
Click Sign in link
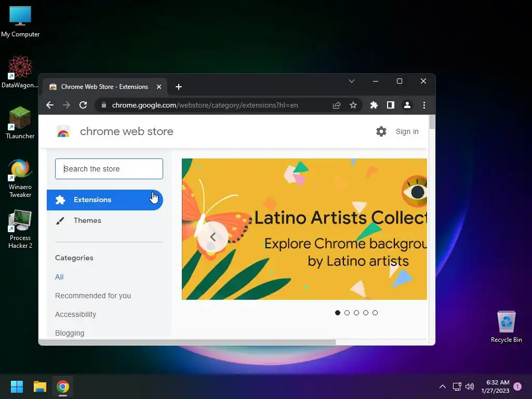[407, 131]
